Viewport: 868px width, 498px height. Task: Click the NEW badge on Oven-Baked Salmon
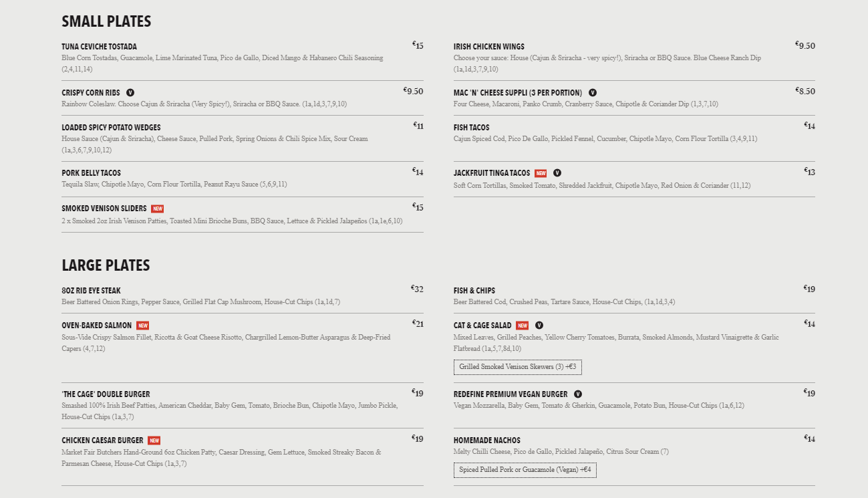click(x=142, y=326)
